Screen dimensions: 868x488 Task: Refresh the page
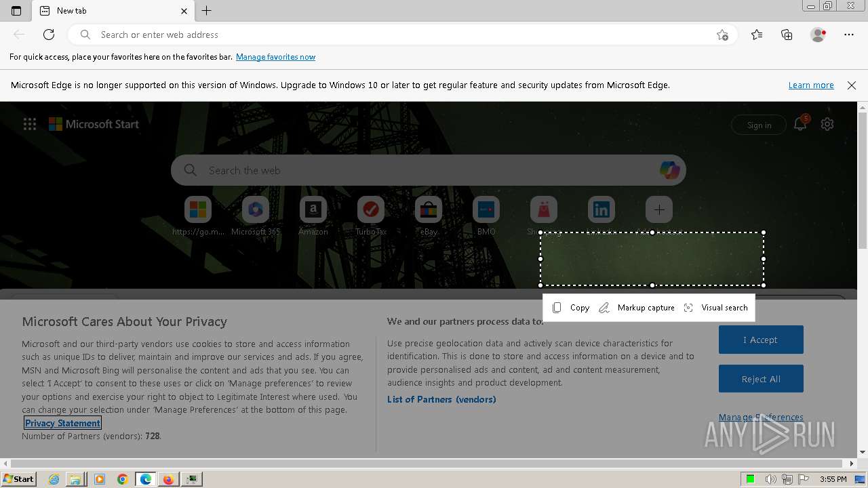click(x=49, y=35)
